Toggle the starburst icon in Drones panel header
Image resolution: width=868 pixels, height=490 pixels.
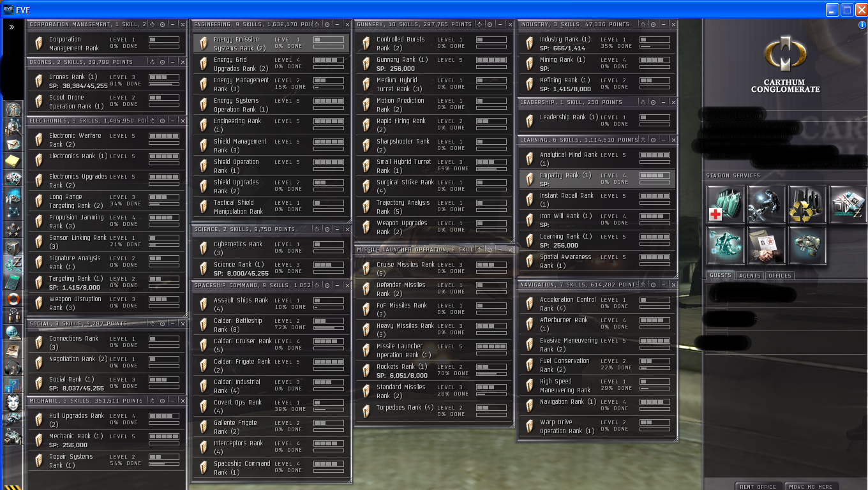(x=153, y=62)
